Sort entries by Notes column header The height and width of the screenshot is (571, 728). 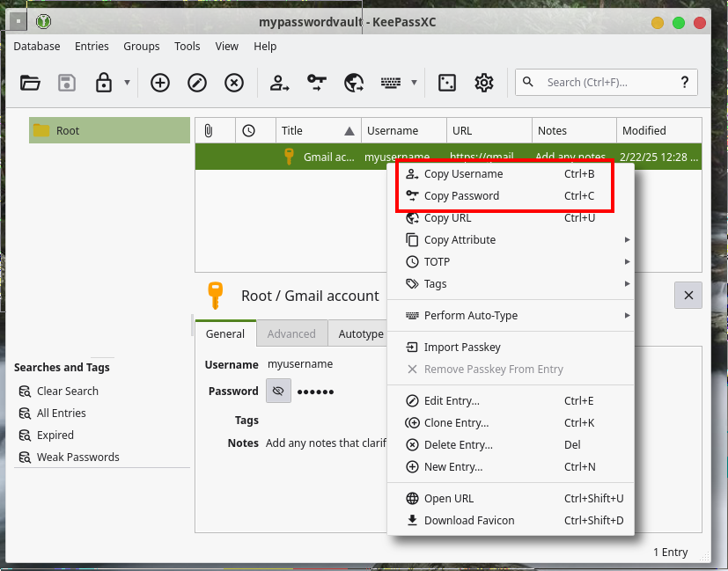[x=574, y=131]
